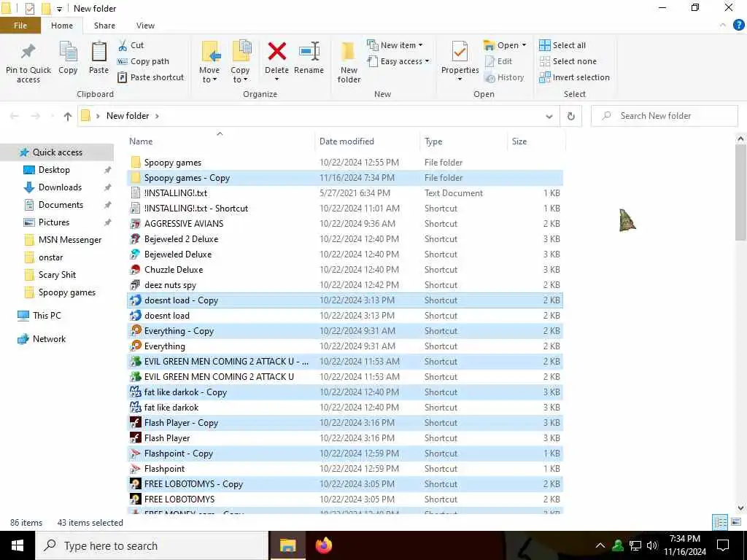Viewport: 747px width, 560px height.
Task: Click the ribbon Paste icon
Action: 99,52
